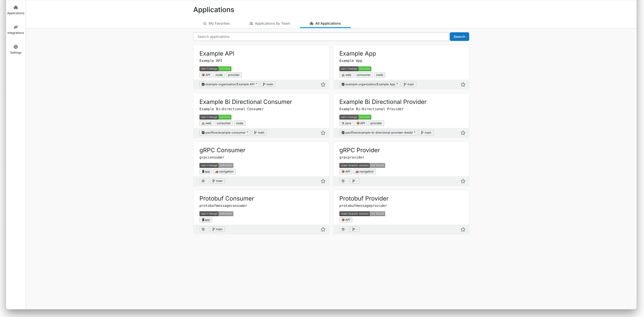Open Settings from the sidebar
This screenshot has height=317, width=644.
pyautogui.click(x=16, y=49)
